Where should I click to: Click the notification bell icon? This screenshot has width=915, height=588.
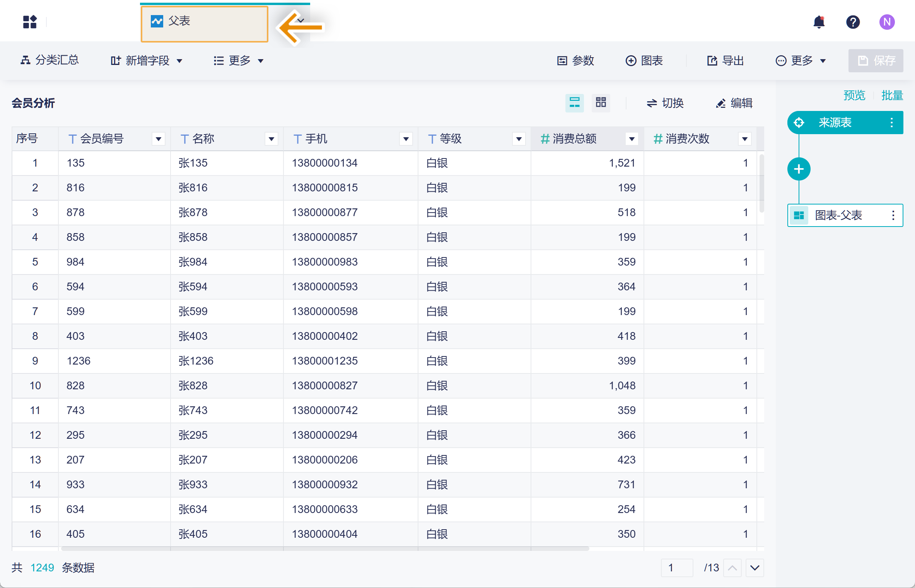pyautogui.click(x=819, y=22)
